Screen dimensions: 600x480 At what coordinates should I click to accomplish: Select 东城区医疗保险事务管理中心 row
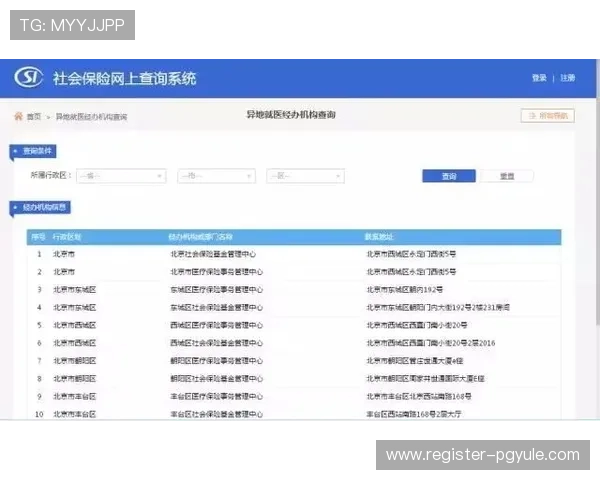(x=294, y=290)
